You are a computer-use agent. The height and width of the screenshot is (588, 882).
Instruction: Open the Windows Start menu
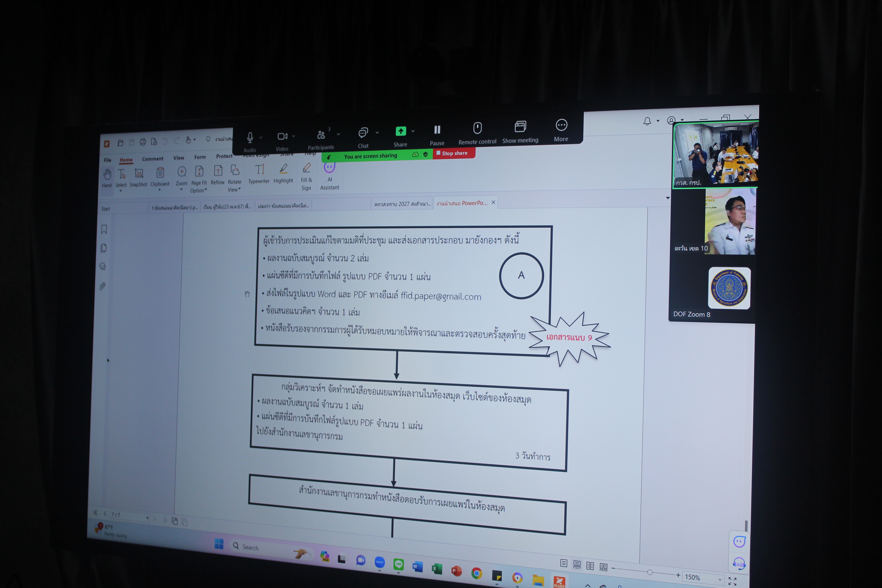coord(219,543)
